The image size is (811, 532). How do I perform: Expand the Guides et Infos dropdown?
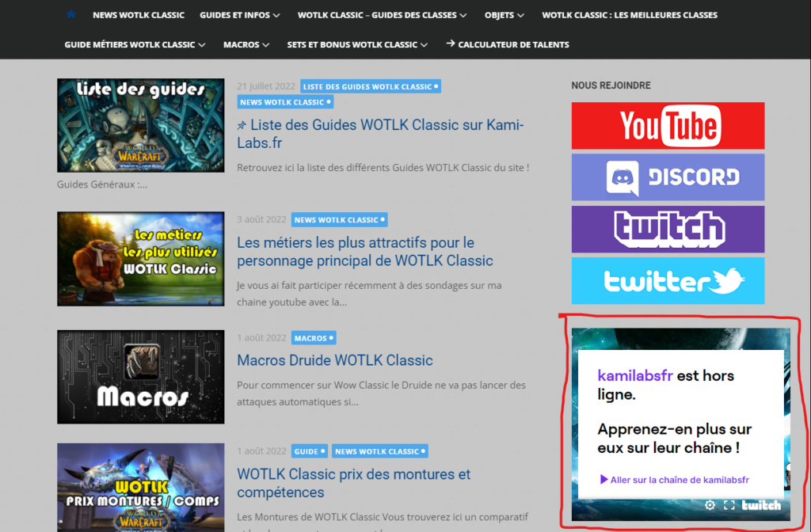tap(240, 15)
